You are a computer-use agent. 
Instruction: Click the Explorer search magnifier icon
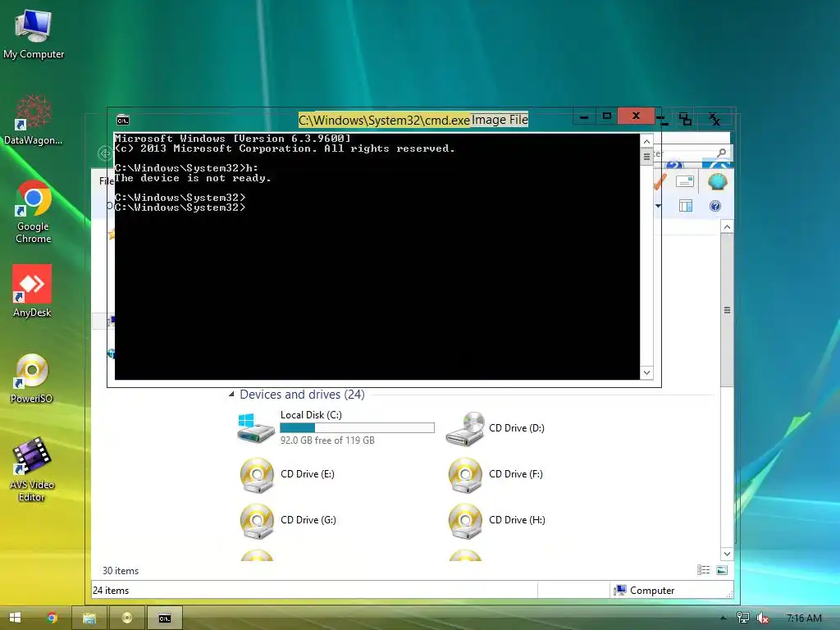tap(722, 153)
